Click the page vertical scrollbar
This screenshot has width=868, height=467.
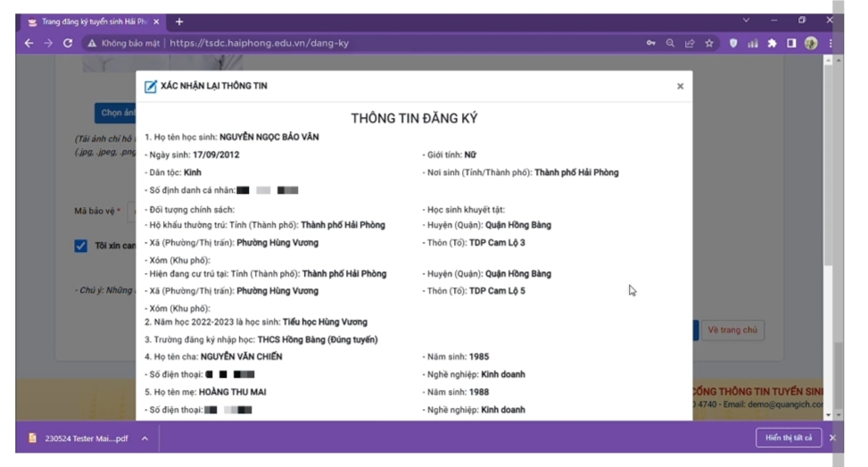point(828,223)
